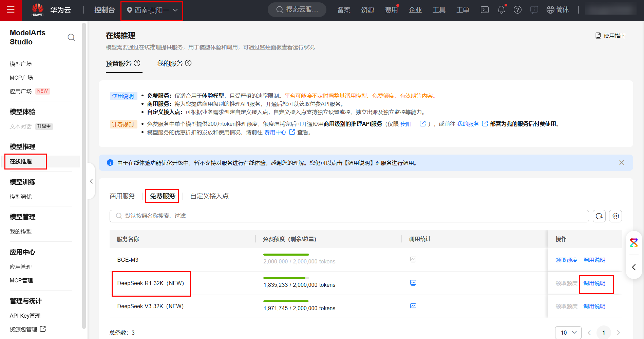
Task: Open 工具 in top menu
Action: click(439, 10)
